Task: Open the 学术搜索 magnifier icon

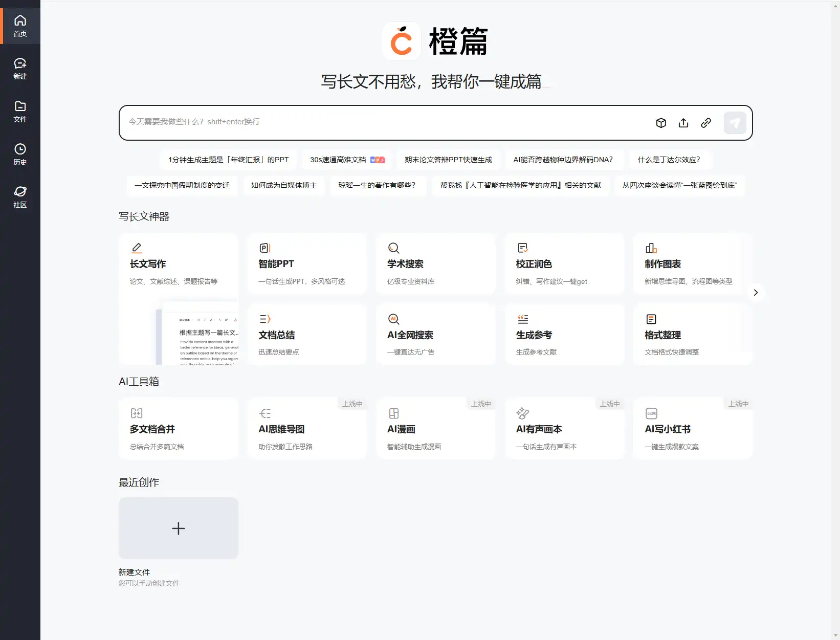Action: point(393,248)
